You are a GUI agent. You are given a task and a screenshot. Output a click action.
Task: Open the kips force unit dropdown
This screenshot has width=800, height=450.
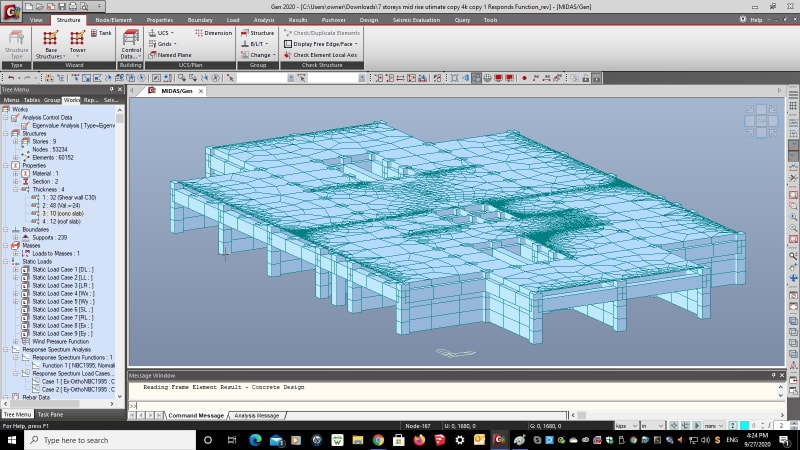627,426
